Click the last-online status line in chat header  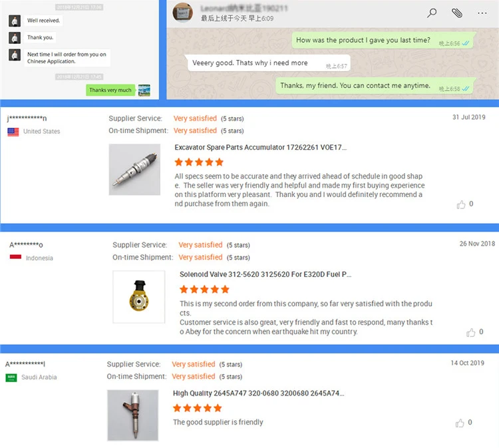237,19
